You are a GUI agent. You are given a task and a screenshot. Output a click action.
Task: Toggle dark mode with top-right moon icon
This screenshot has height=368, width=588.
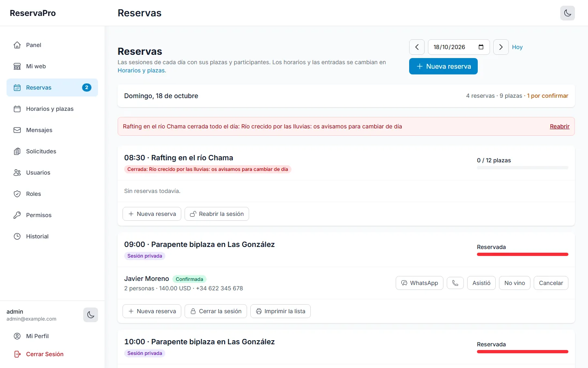(568, 13)
